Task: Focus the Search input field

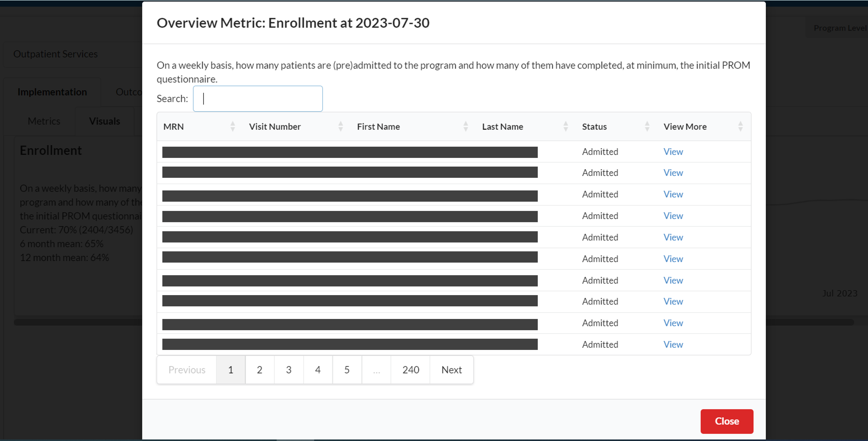Action: (258, 99)
